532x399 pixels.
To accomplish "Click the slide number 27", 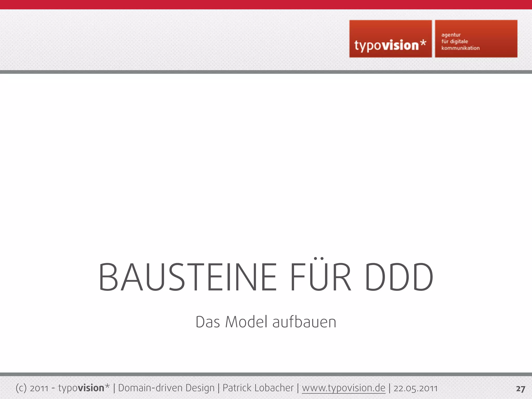I will pyautogui.click(x=521, y=389).
